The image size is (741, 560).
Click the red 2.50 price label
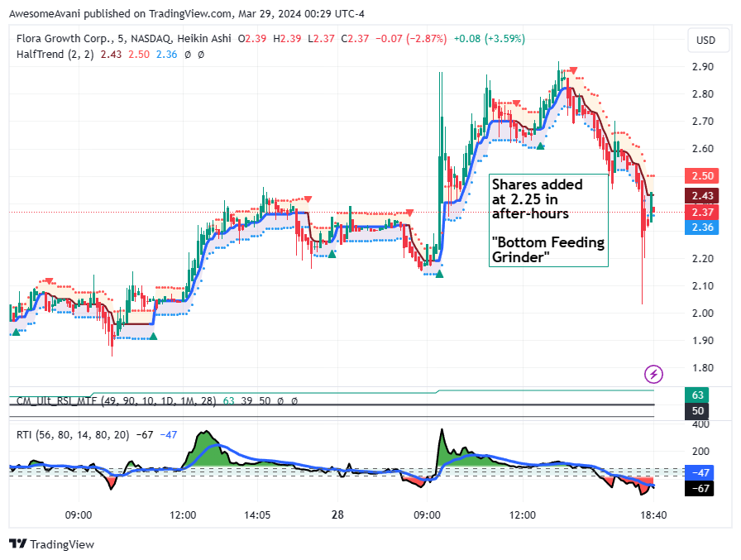pyautogui.click(x=702, y=176)
